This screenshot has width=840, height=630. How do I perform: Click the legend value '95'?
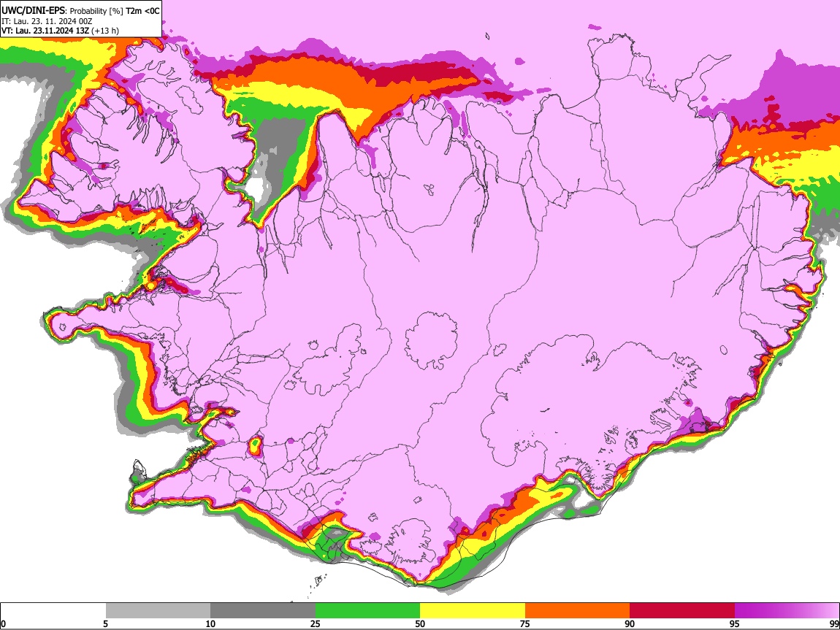(x=735, y=623)
